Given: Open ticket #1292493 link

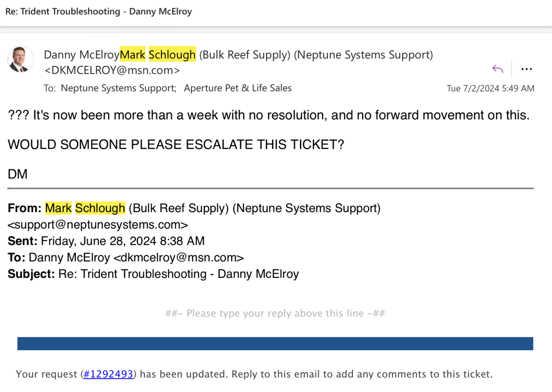Looking at the screenshot, I should pyautogui.click(x=109, y=374).
